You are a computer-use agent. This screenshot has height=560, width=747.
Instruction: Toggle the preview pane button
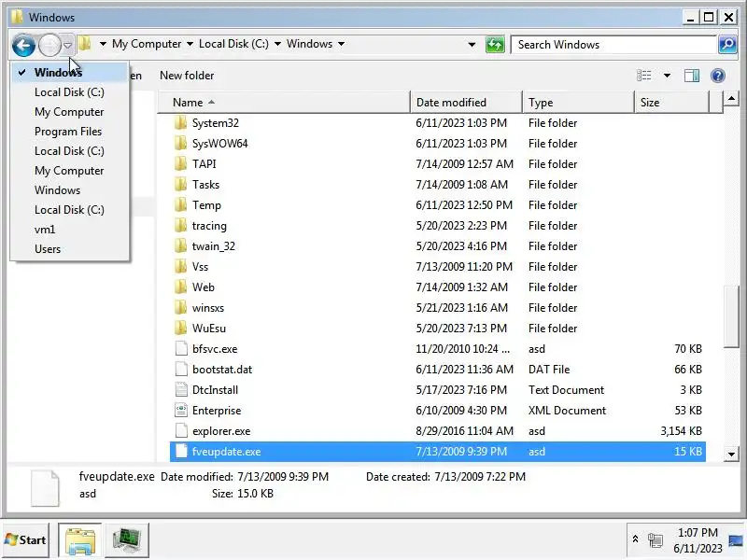[692, 76]
